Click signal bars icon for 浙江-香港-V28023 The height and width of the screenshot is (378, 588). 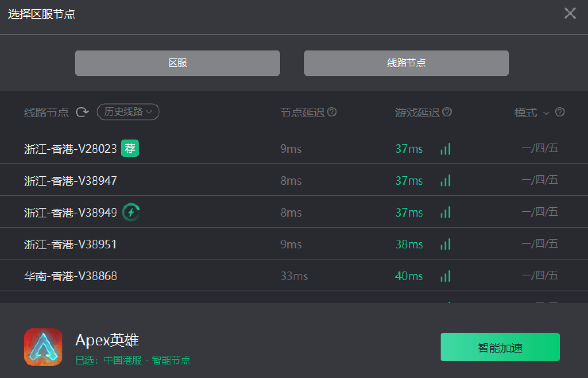(x=445, y=149)
